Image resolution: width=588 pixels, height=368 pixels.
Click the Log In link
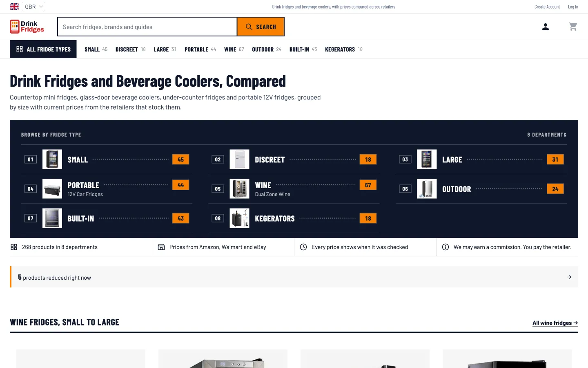(573, 7)
